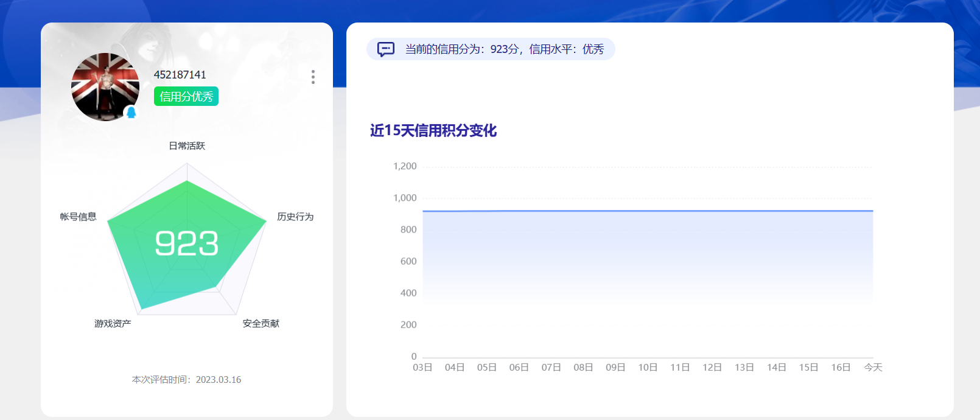Click the QQ penguin badge on avatar
Image resolution: width=980 pixels, height=420 pixels.
click(x=131, y=113)
